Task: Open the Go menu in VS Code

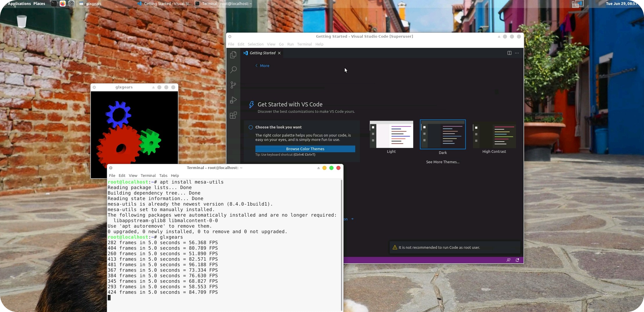Action: tap(281, 44)
